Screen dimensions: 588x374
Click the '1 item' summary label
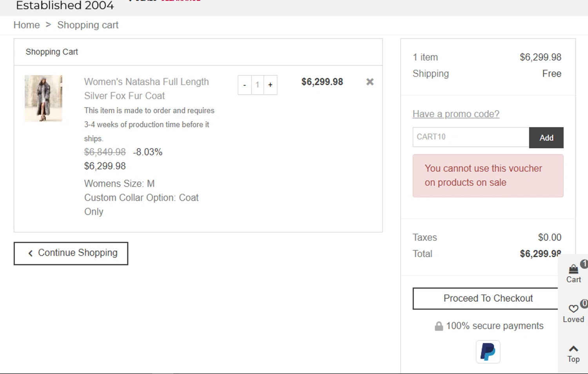(x=425, y=57)
